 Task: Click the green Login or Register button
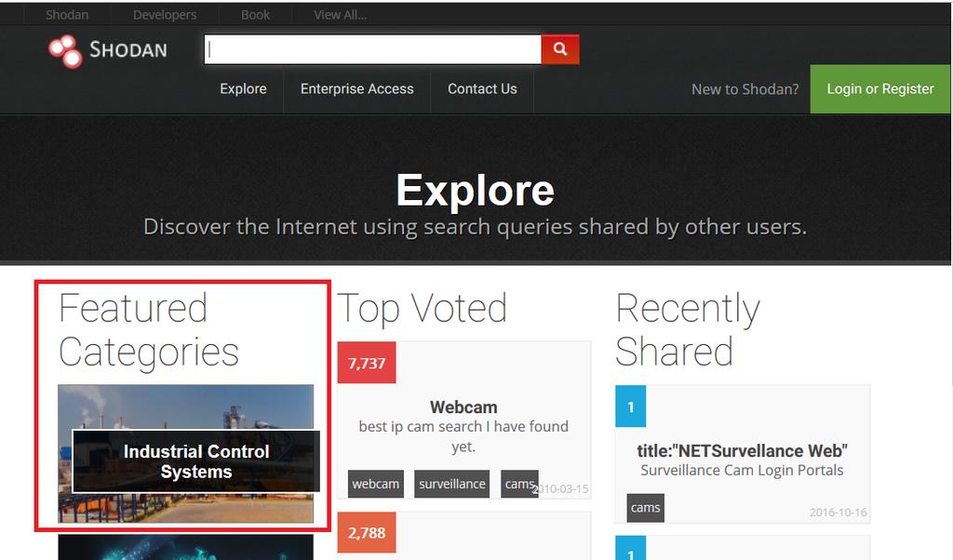click(880, 88)
